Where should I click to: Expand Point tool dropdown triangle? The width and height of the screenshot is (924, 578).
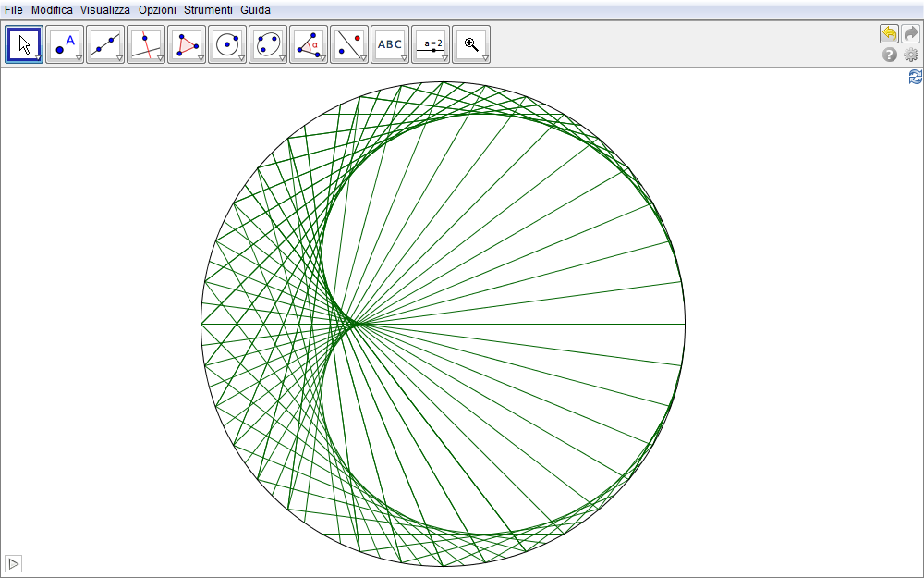point(79,58)
